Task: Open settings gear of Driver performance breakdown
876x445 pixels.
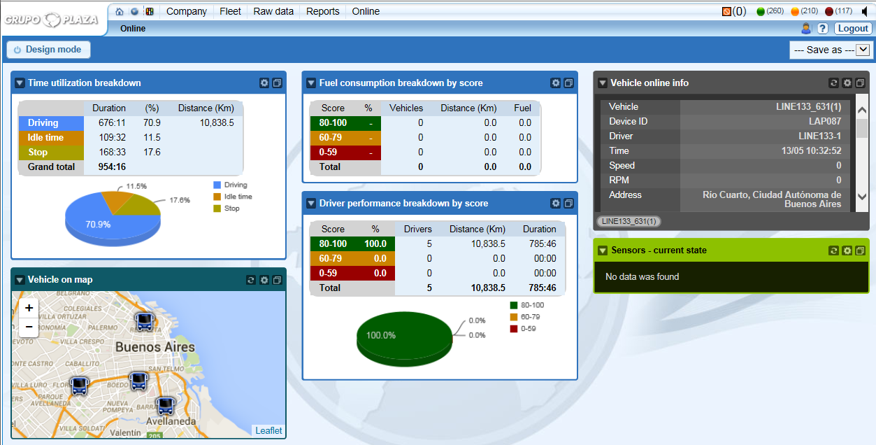Action: [x=555, y=203]
